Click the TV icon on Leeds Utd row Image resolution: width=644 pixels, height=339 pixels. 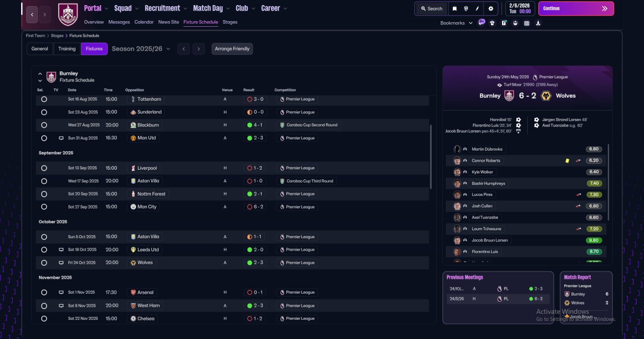(61, 250)
